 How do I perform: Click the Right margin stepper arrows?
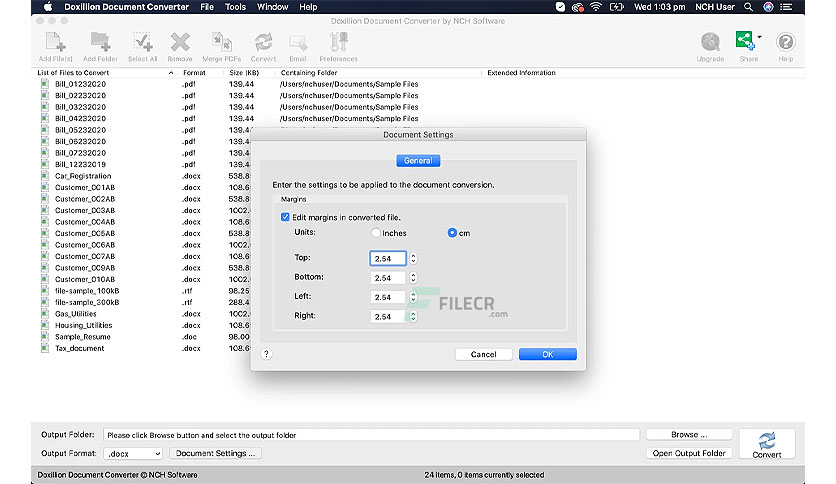(413, 317)
